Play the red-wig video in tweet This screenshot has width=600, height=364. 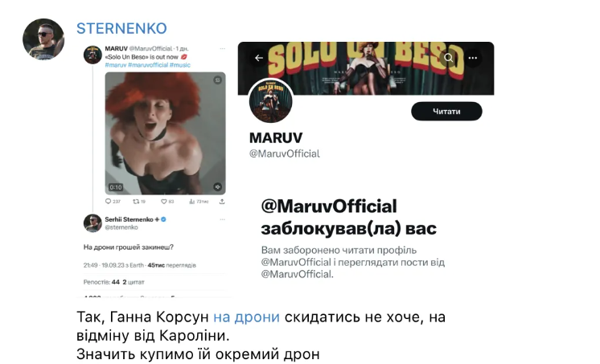pyautogui.click(x=166, y=133)
